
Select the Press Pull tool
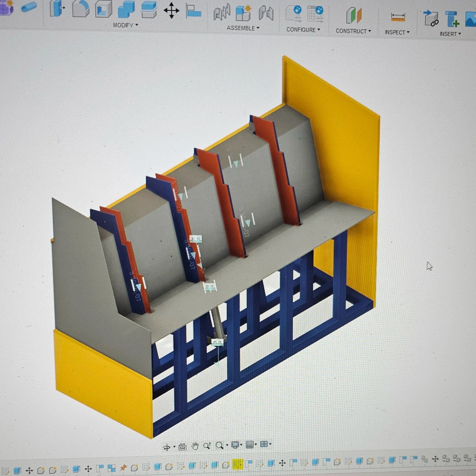click(x=56, y=9)
